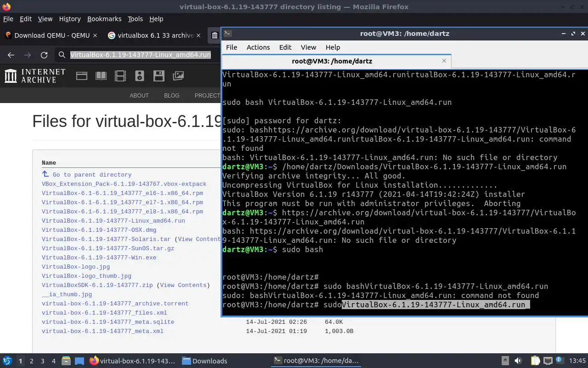The height and width of the screenshot is (368, 588).
Task: Open the Video film strip icon
Action: pos(120,76)
